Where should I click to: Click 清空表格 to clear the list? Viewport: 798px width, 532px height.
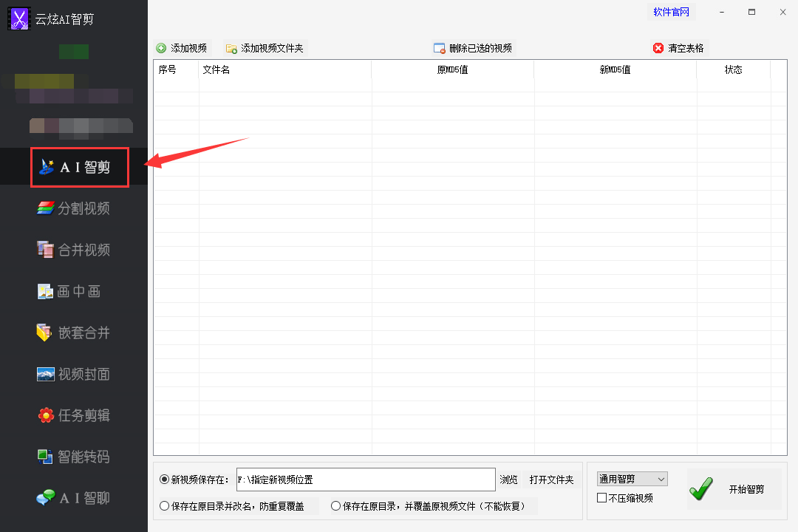coord(678,48)
